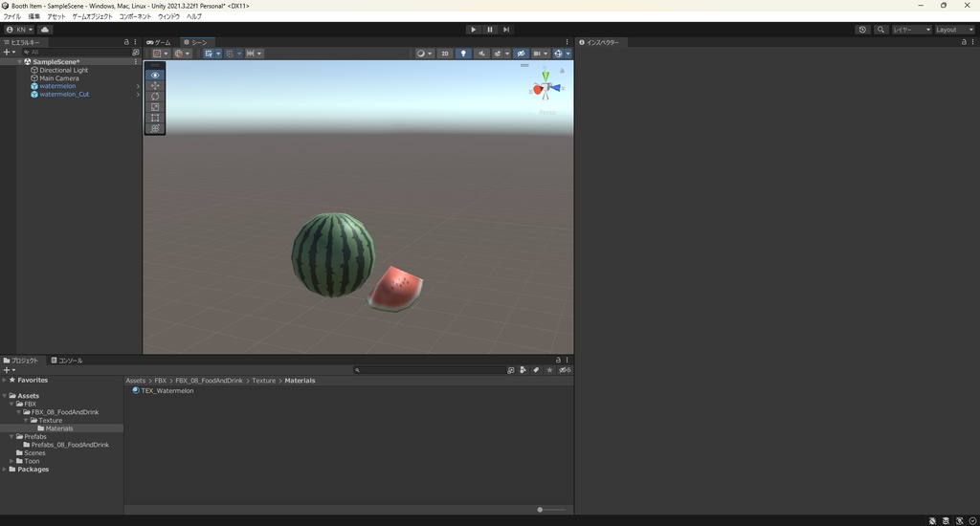Viewport: 980px width, 526px height.
Task: Open Project search-in-scene picker icon
Action: (x=511, y=370)
